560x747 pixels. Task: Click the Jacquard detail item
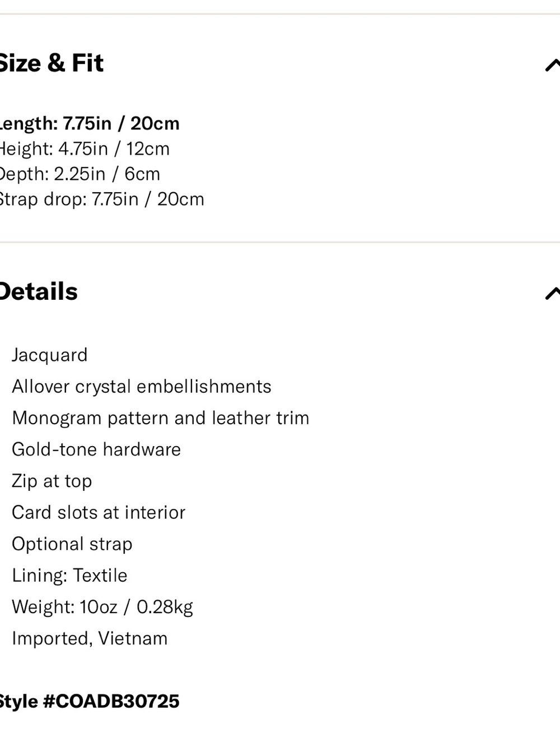(x=50, y=355)
